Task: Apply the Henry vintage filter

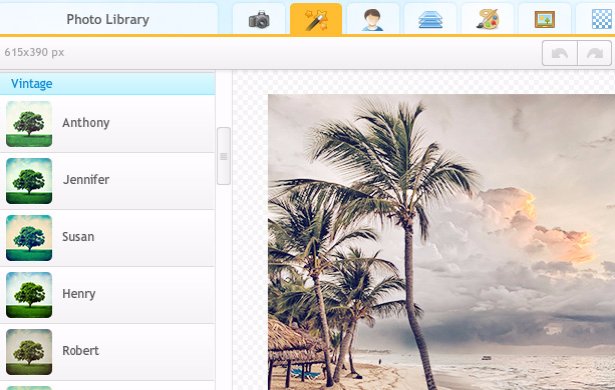Action: [107, 295]
